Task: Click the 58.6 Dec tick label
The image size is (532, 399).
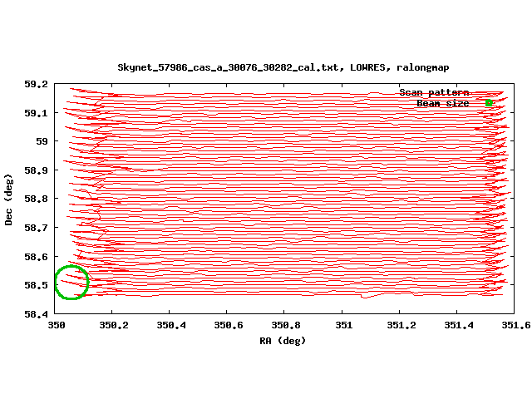Action: pyautogui.click(x=36, y=257)
